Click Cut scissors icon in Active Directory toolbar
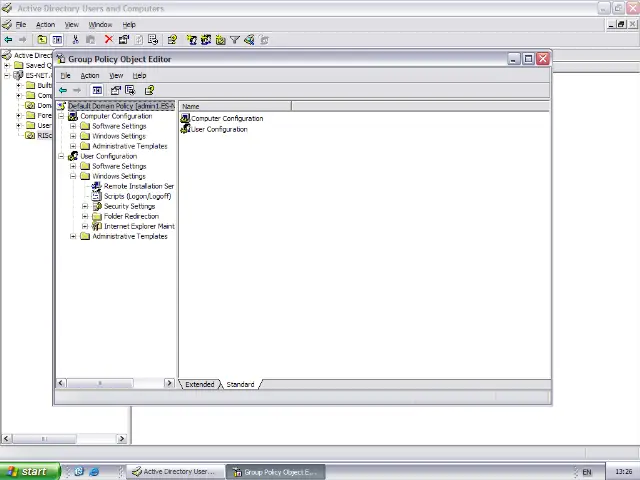The height and width of the screenshot is (480, 640). [x=75, y=40]
